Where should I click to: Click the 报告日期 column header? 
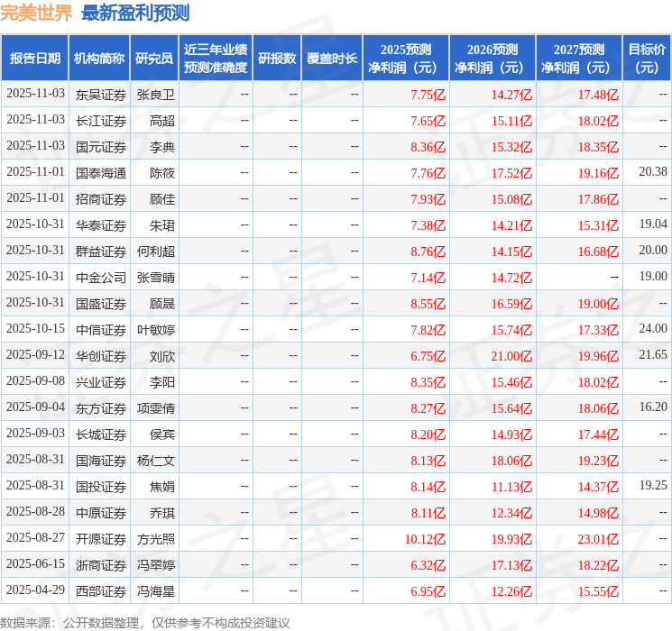pyautogui.click(x=34, y=59)
